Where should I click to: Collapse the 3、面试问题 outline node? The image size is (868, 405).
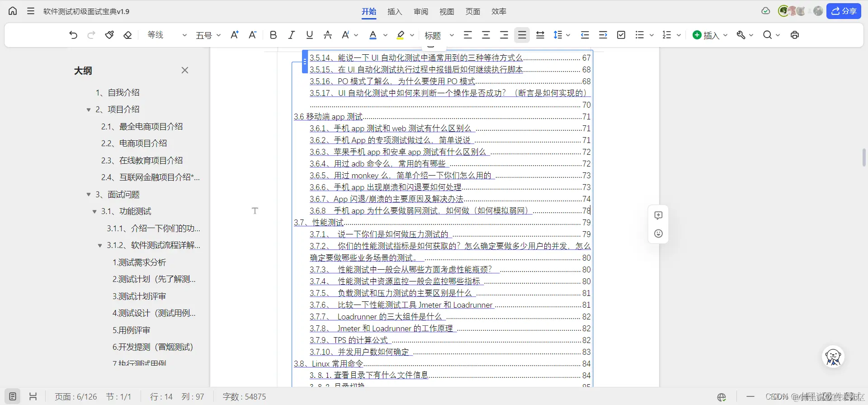[x=89, y=195]
